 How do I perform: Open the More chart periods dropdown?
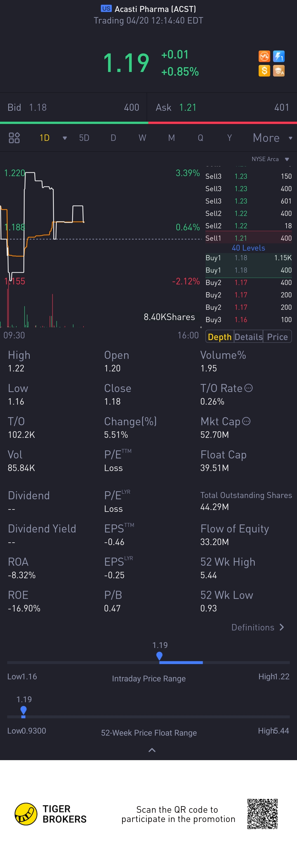pos(272,138)
